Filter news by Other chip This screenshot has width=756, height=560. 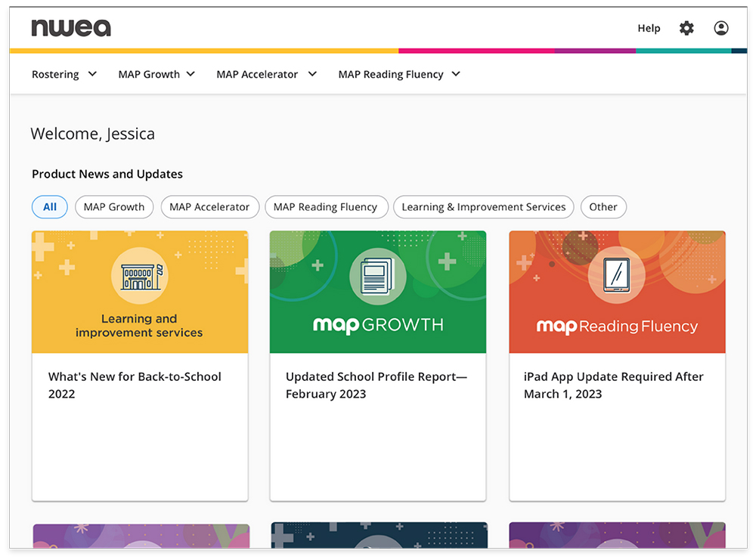click(603, 207)
